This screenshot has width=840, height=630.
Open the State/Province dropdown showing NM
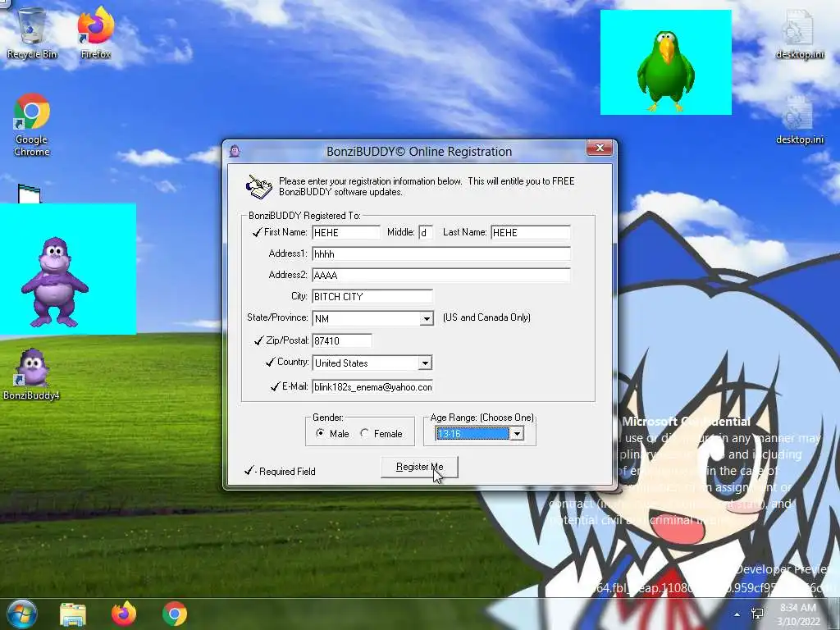pyautogui.click(x=427, y=319)
